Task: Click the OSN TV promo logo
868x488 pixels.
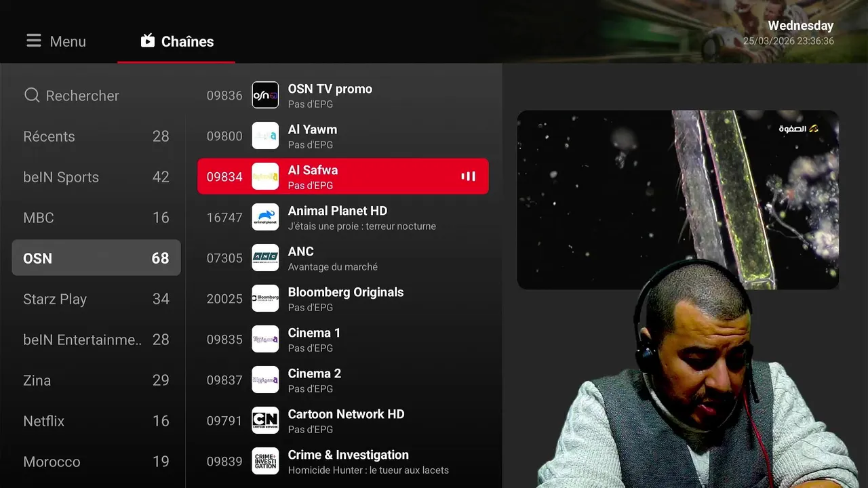Action: coord(265,96)
